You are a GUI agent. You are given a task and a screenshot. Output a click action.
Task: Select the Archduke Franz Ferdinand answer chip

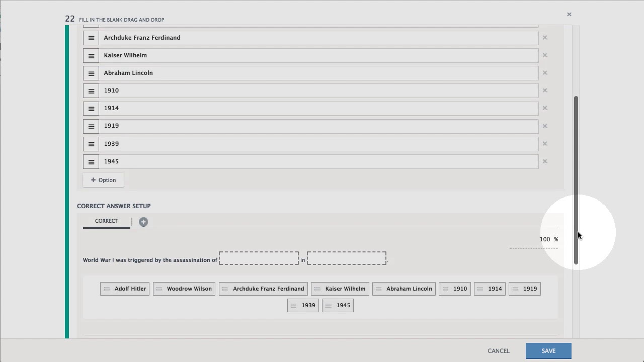pos(263,289)
